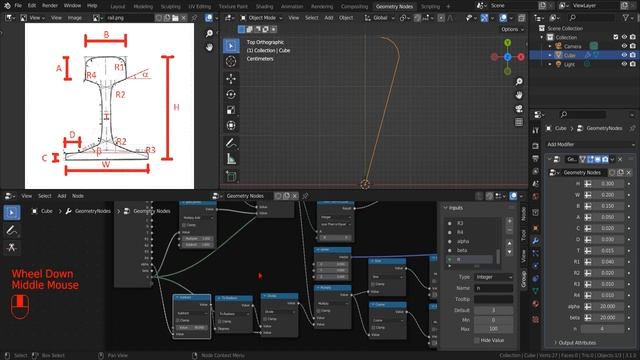This screenshot has height=360, width=640.
Task: Collapse the Collection tree in outliner
Action: tap(542, 37)
